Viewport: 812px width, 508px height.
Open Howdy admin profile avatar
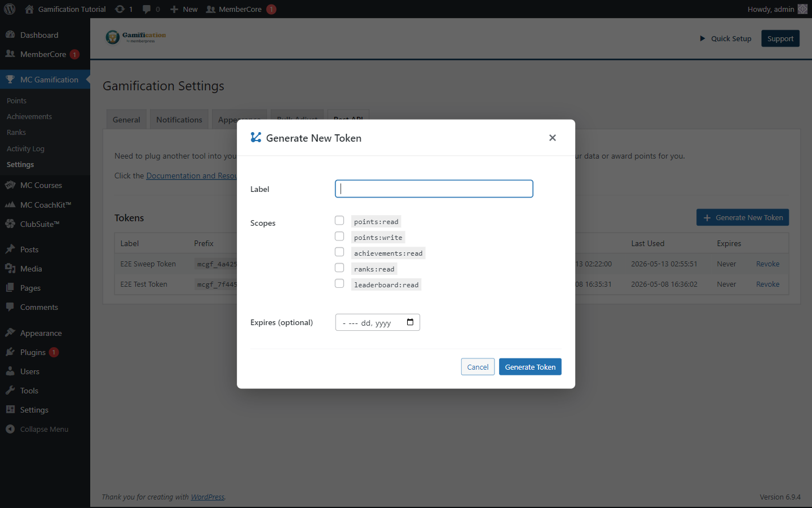[x=802, y=9]
